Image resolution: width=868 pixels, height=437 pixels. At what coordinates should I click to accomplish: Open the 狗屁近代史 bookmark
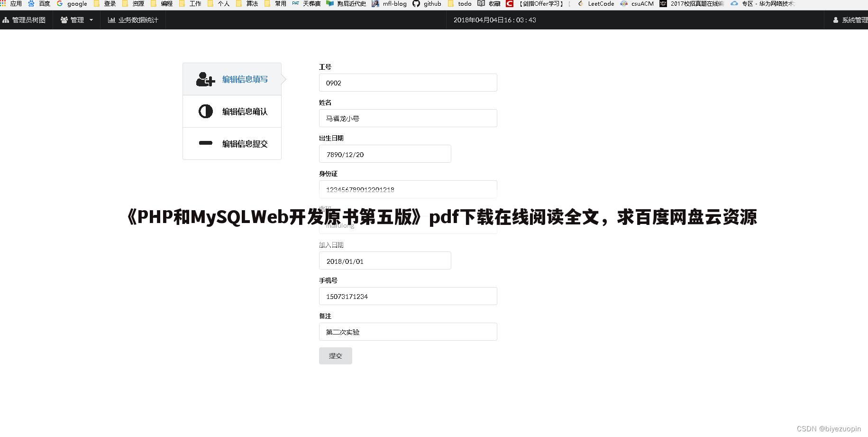346,4
